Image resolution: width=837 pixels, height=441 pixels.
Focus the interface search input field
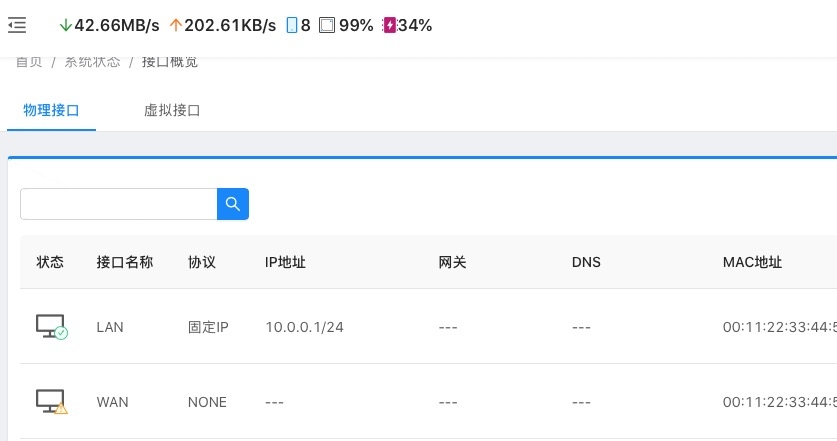point(118,204)
